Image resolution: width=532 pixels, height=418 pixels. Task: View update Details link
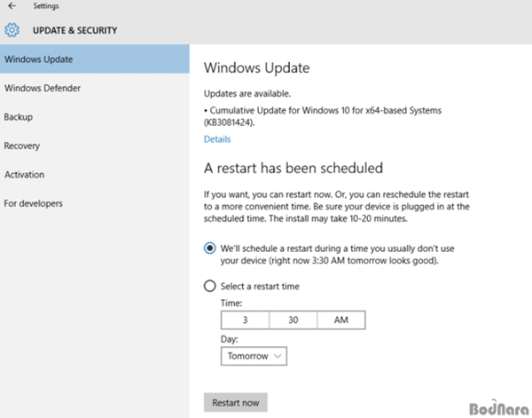click(x=217, y=139)
